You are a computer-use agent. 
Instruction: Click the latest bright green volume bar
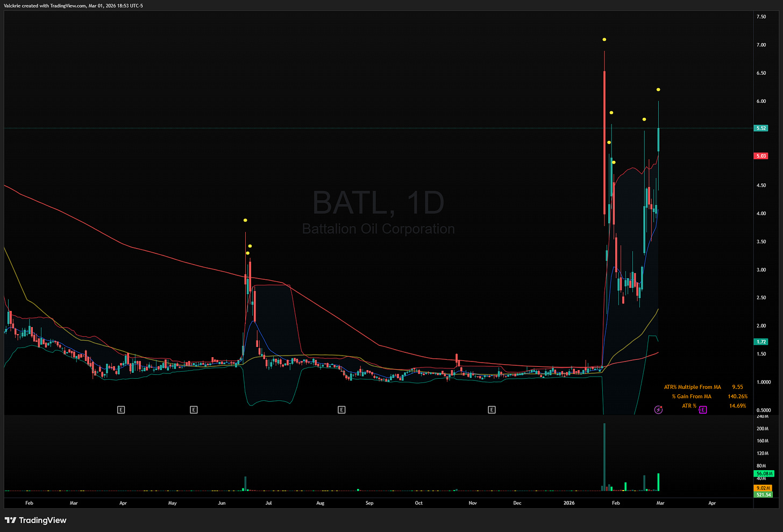[658, 482]
